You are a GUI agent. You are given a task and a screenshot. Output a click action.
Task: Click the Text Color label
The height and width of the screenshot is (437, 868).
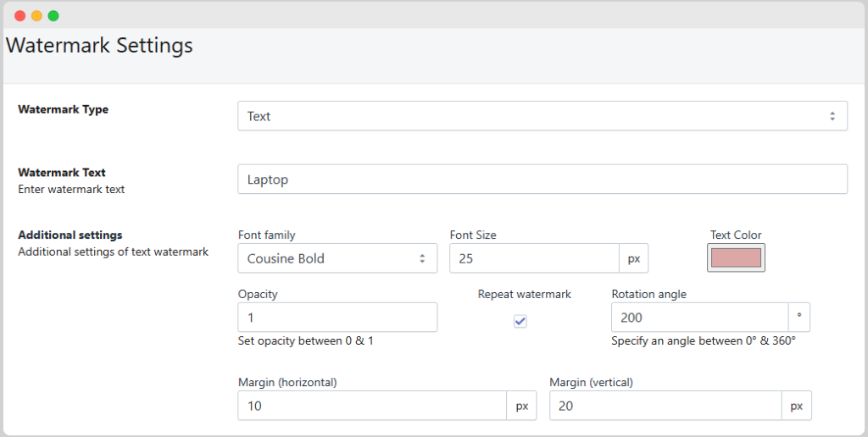click(x=735, y=235)
